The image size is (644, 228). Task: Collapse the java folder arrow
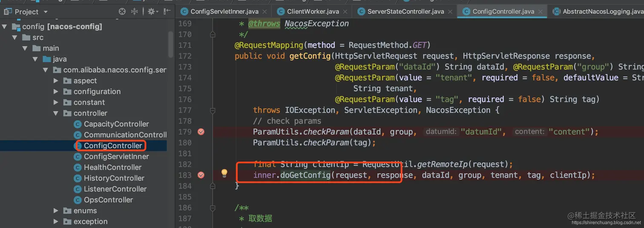coord(35,59)
